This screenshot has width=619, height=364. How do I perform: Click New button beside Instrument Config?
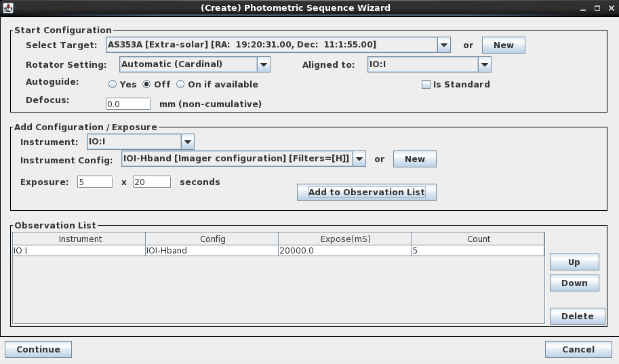pos(414,159)
